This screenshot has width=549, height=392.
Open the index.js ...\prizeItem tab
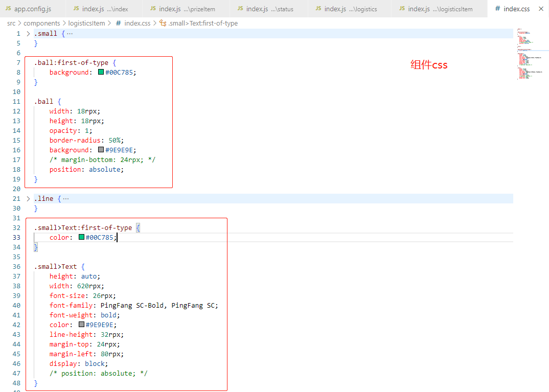(186, 9)
